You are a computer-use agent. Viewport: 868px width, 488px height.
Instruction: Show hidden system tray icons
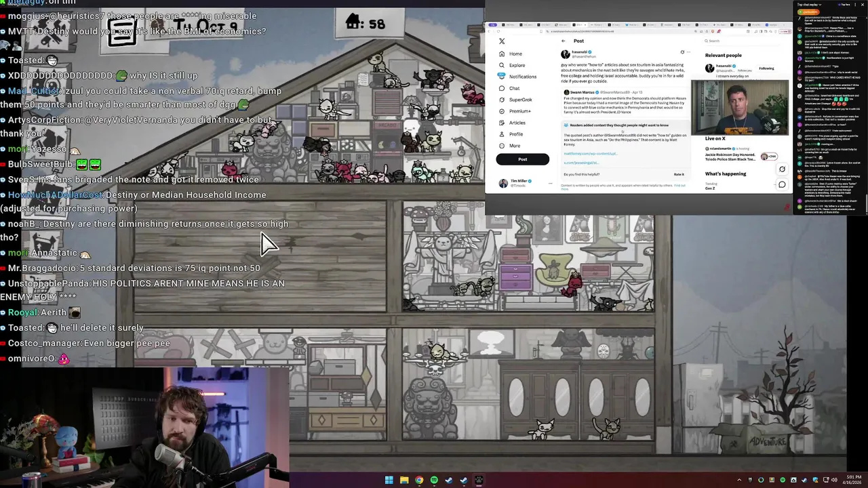739,481
